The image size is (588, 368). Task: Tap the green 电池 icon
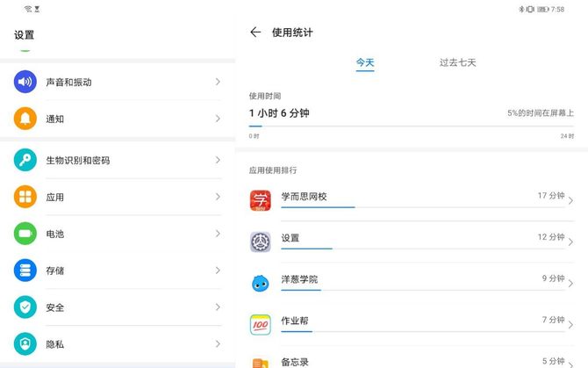coord(25,234)
